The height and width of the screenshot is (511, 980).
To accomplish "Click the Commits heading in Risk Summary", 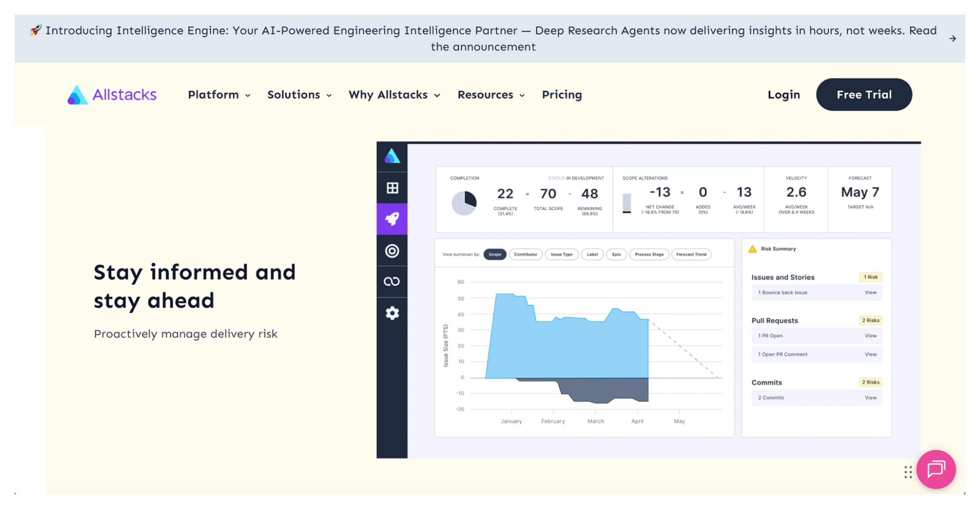I will pos(766,382).
